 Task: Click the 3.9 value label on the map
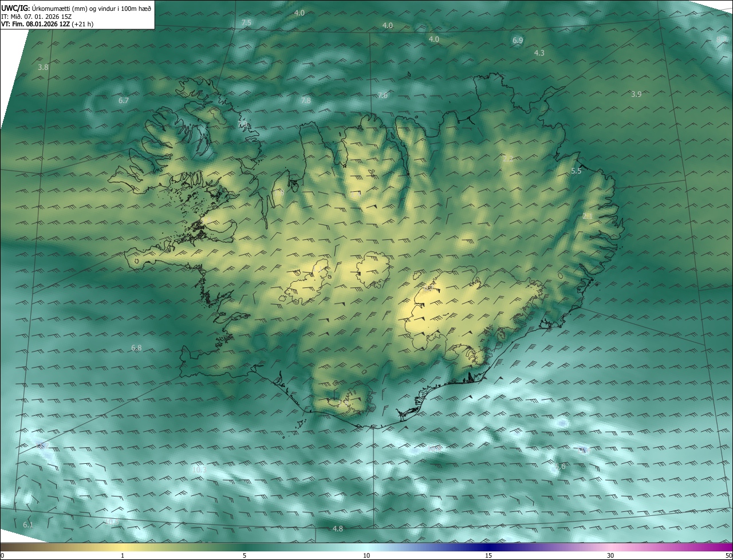pos(636,94)
